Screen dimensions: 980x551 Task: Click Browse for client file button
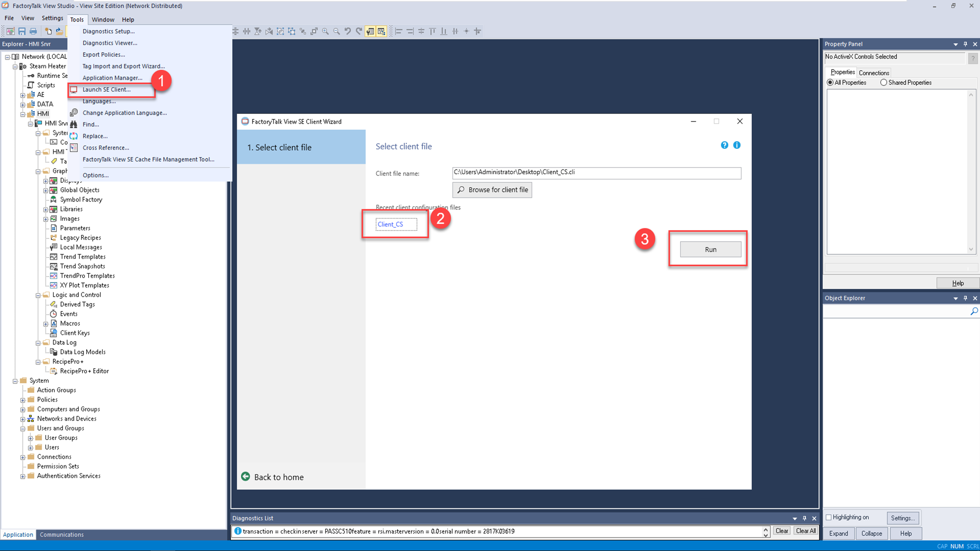[492, 190]
